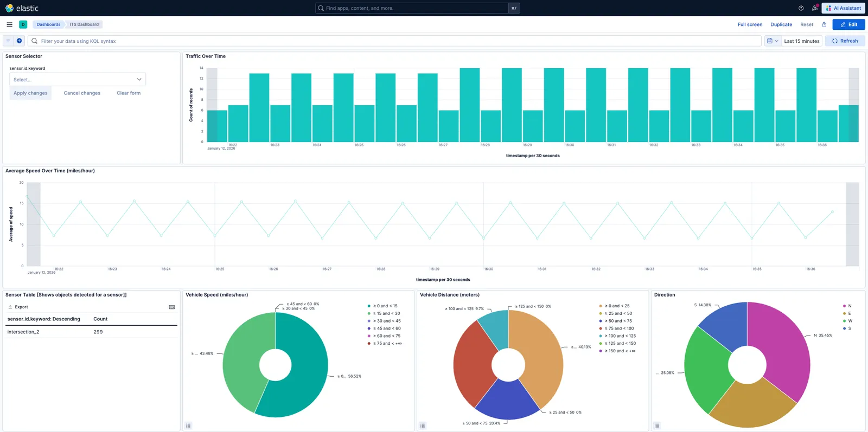Click the 299 count cell

pyautogui.click(x=98, y=332)
